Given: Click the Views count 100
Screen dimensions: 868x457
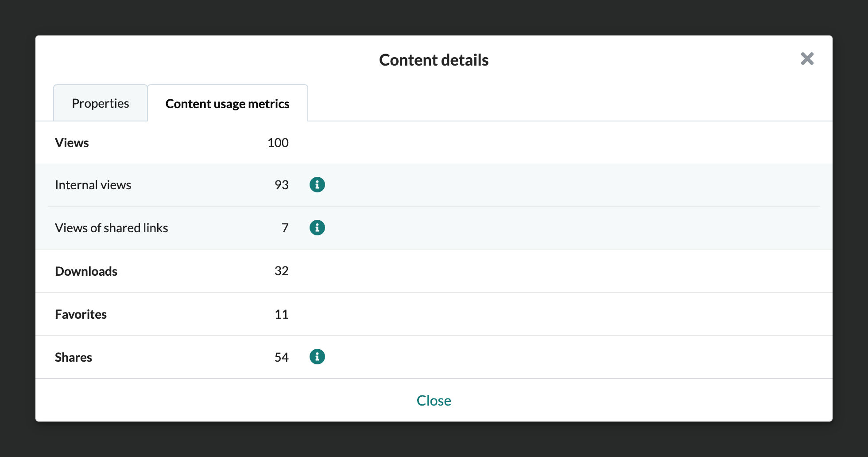Looking at the screenshot, I should (278, 143).
